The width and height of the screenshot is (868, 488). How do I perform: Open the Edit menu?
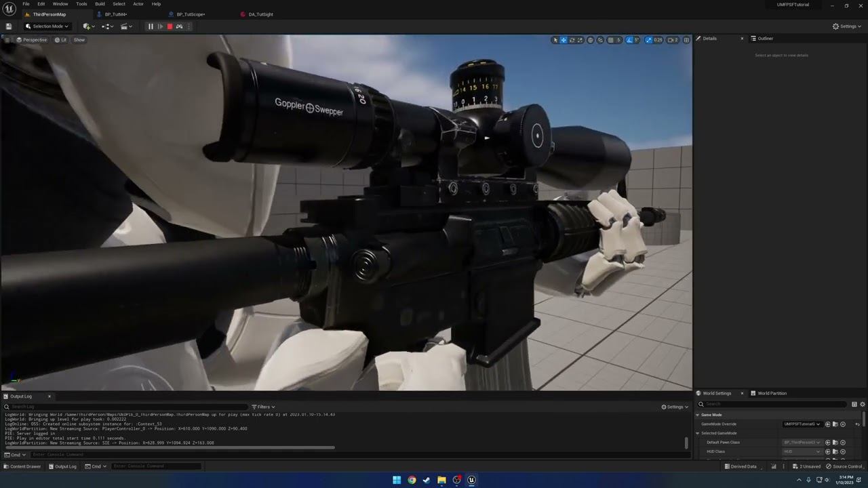(41, 4)
